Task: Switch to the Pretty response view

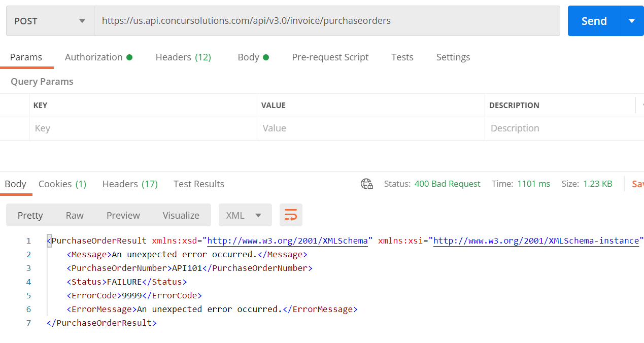Action: 30,215
